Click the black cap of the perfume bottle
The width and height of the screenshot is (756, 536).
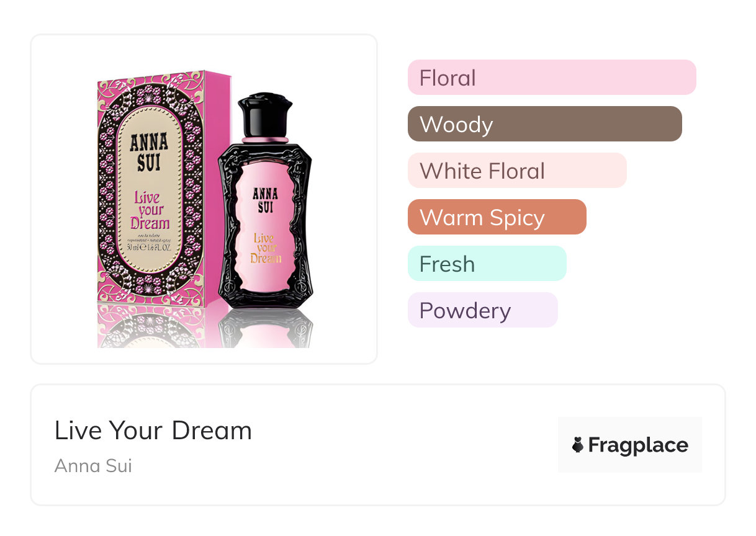265,115
